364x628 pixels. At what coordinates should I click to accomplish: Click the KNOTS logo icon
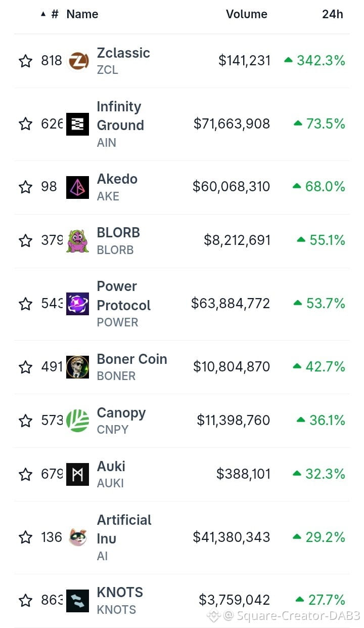[x=77, y=601]
